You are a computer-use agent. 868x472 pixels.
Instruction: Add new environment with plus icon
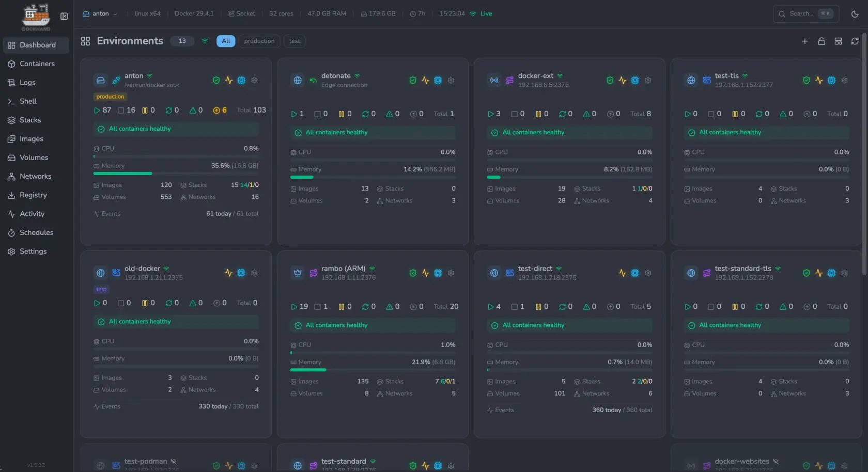[804, 41]
